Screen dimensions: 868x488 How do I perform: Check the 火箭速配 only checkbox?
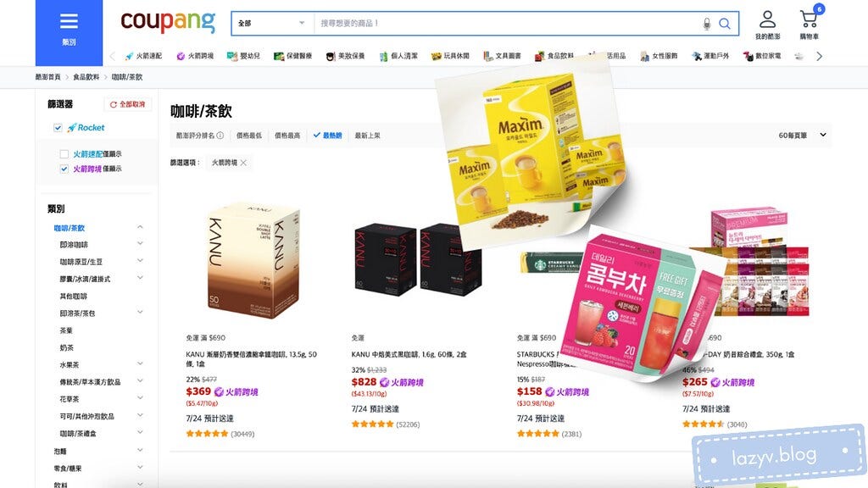click(x=64, y=154)
